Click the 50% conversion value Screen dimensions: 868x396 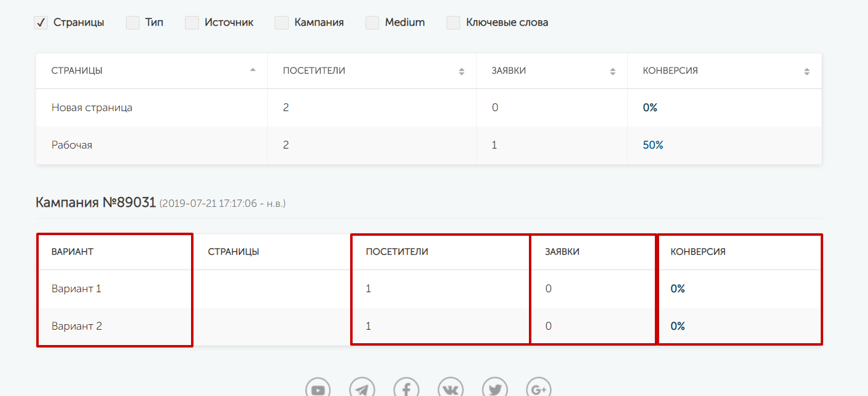pyautogui.click(x=653, y=145)
